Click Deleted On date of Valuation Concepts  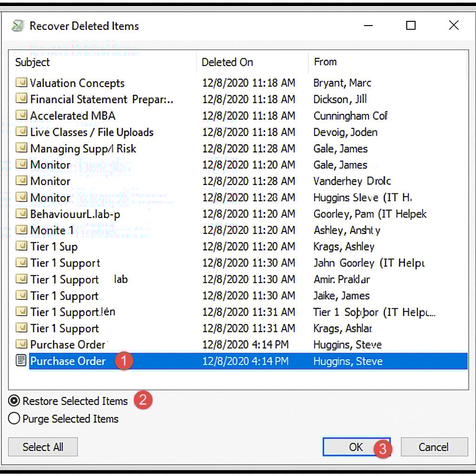[x=249, y=83]
